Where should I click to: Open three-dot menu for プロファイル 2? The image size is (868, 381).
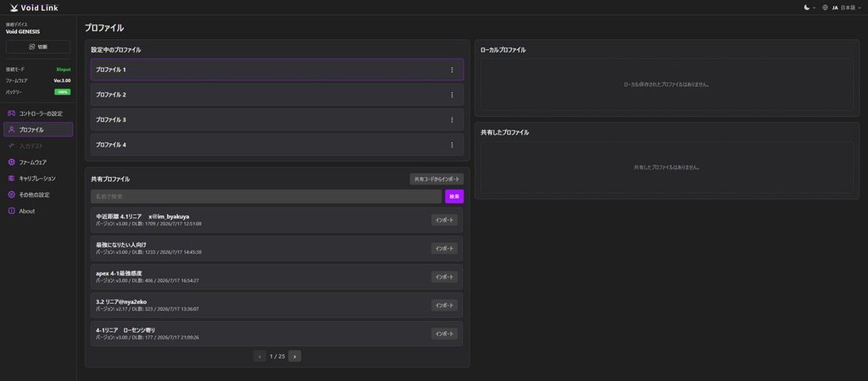tap(452, 95)
